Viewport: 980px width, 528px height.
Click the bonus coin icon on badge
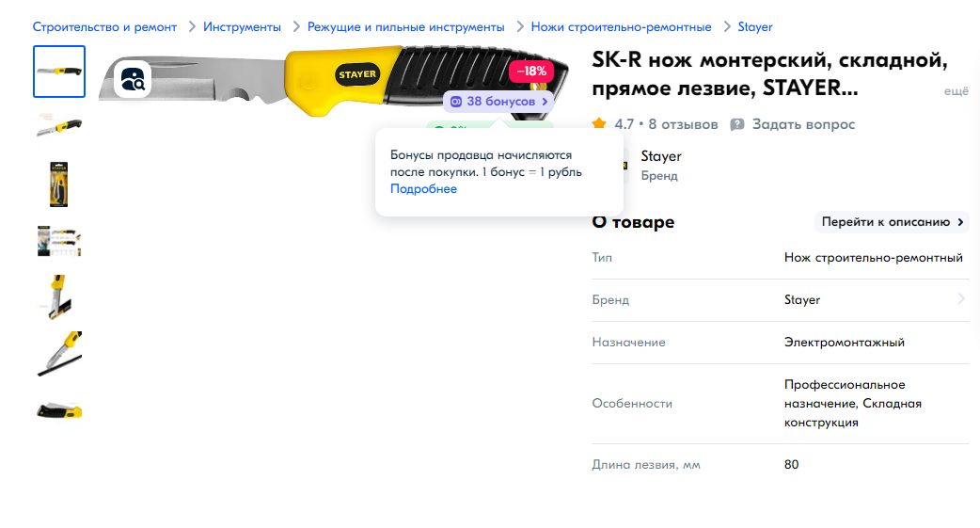[456, 102]
